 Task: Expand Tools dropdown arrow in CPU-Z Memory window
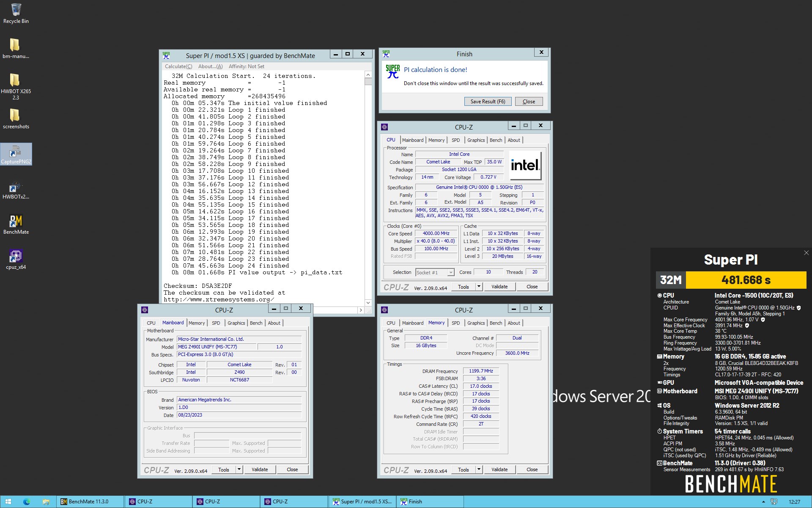click(x=479, y=469)
